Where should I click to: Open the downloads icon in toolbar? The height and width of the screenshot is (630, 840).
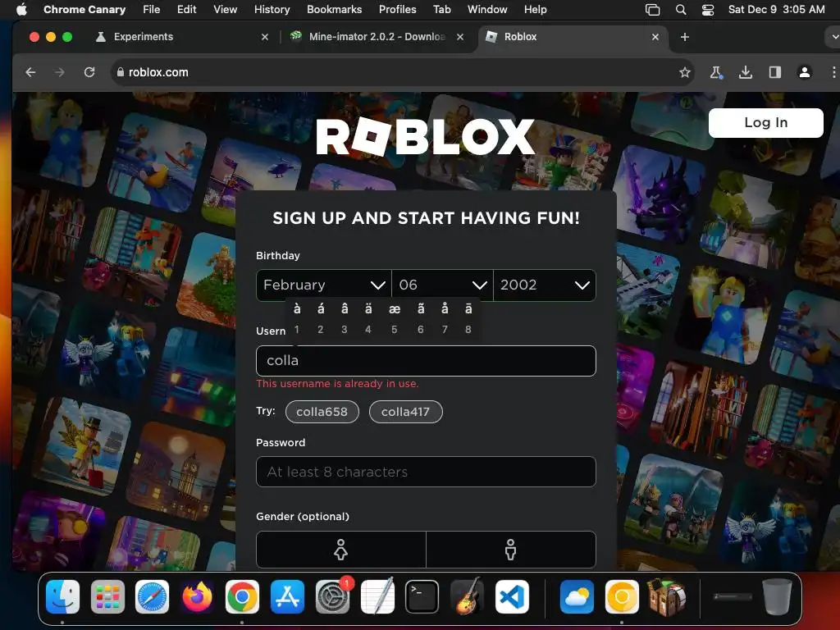tap(746, 72)
